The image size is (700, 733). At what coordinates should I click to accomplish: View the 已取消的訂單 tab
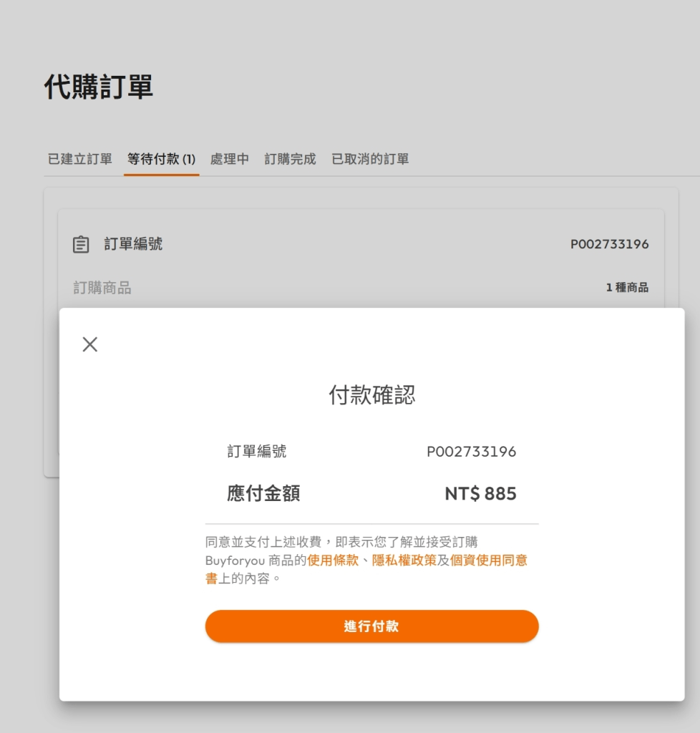pos(370,159)
